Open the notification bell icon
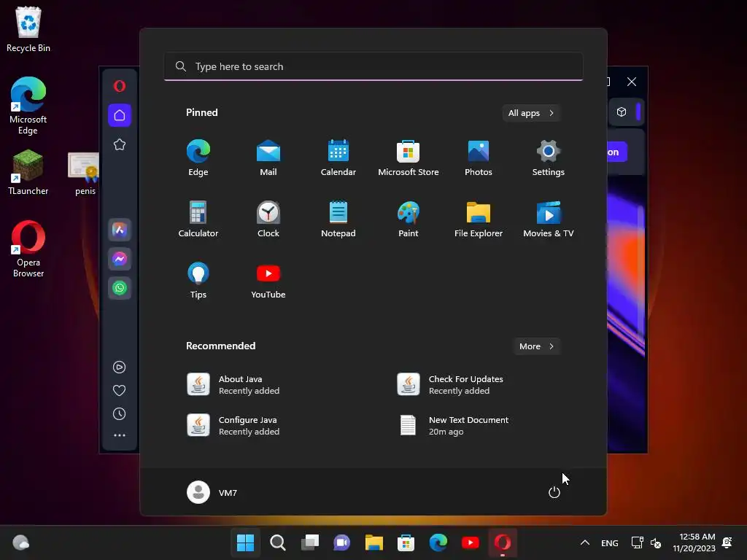Image resolution: width=747 pixels, height=560 pixels. [x=727, y=542]
